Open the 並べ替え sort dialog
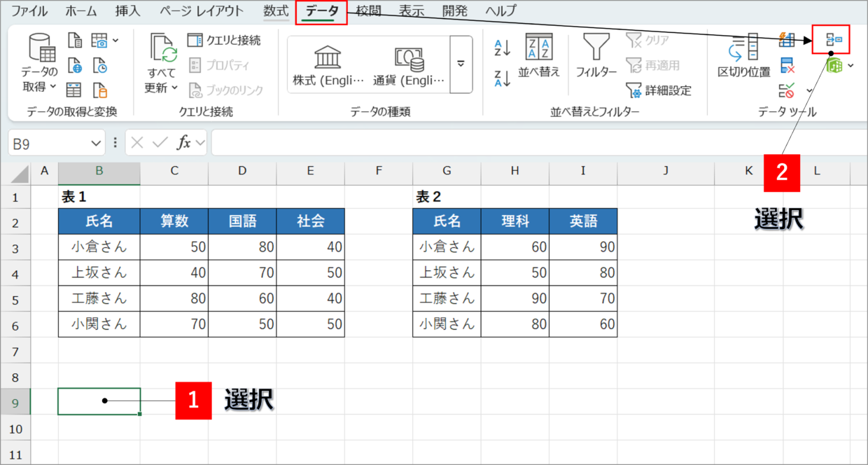868x465 pixels. (538, 56)
